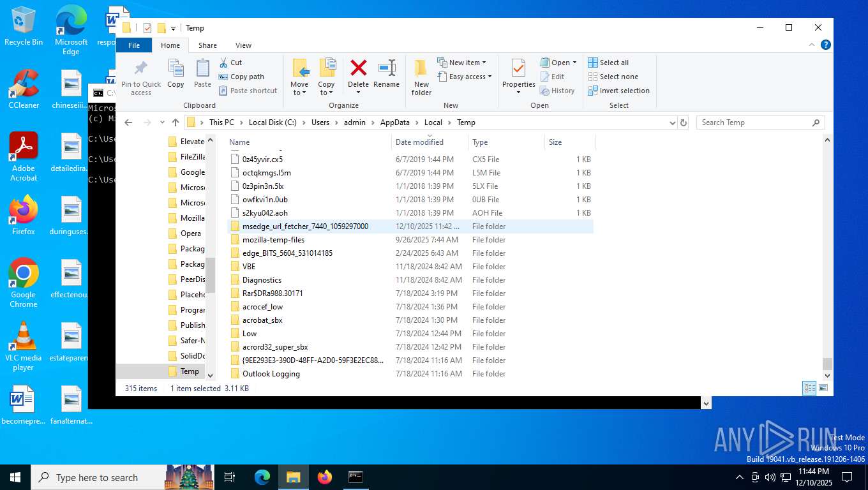The height and width of the screenshot is (490, 868).
Task: Switch to Details view layout icon
Action: coord(809,388)
